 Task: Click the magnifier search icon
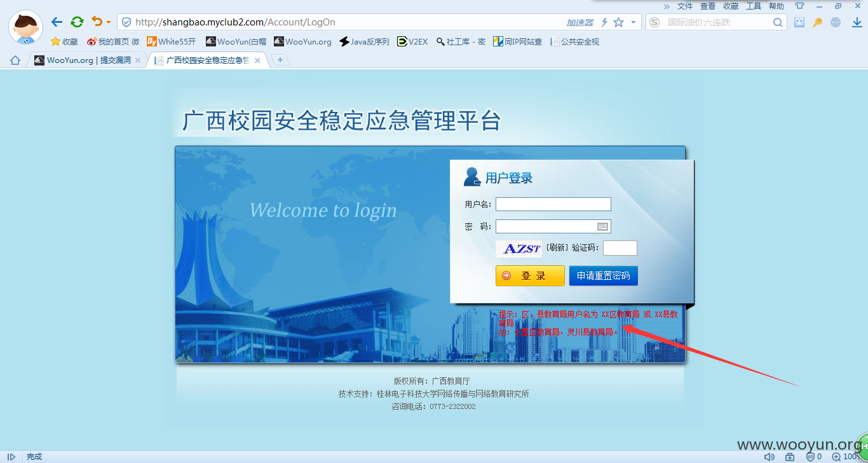[x=778, y=22]
